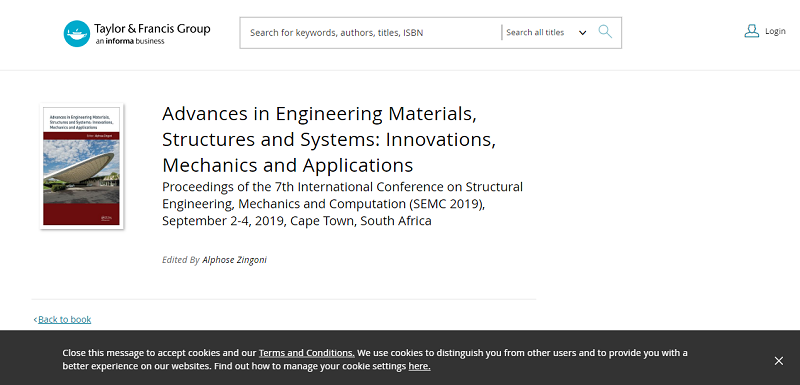Click the round Taylor & Francis ship logo
The image size is (800, 385).
coord(77,34)
